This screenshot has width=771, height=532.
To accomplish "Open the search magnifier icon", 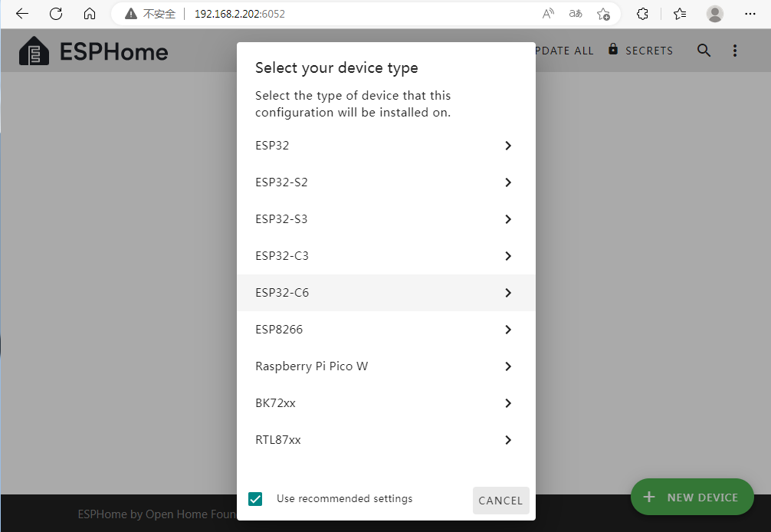I will click(704, 51).
